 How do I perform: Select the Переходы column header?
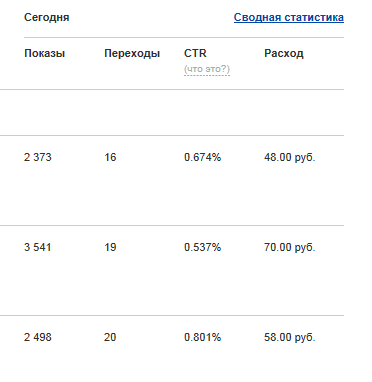click(x=132, y=53)
